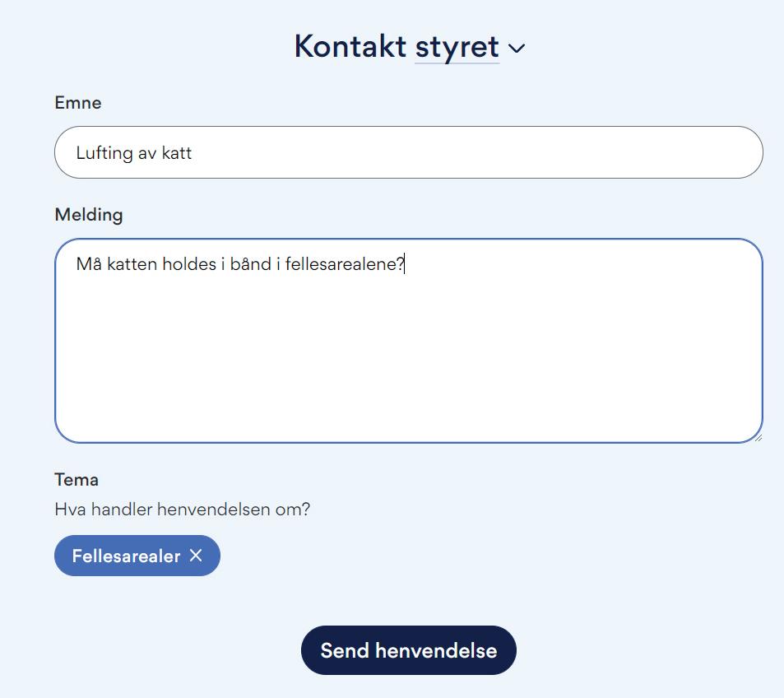This screenshot has width=784, height=698.
Task: Focus the Emne subject input field
Action: 408,152
